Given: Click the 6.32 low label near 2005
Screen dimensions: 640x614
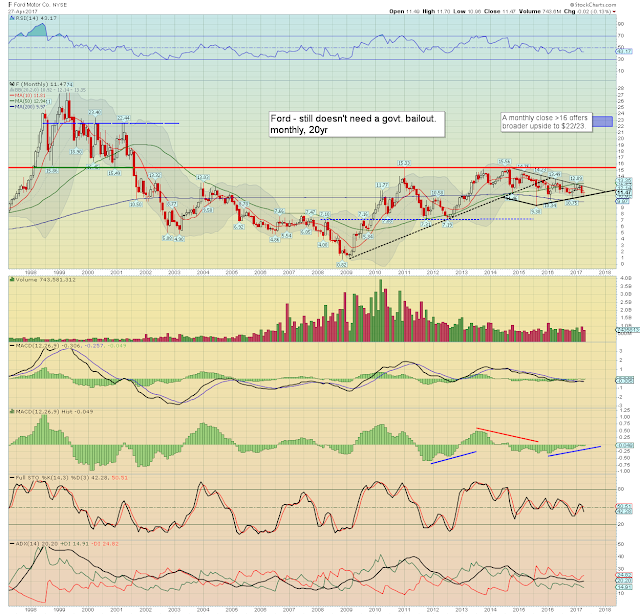Looking at the screenshot, I should [239, 227].
